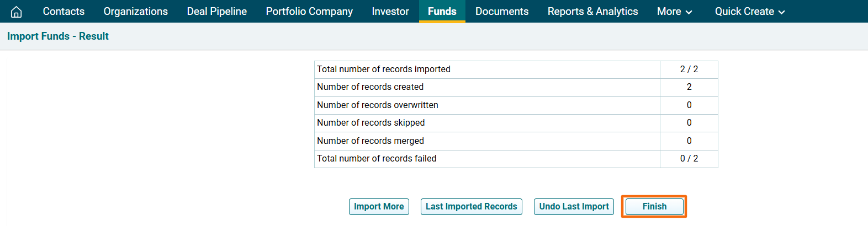Click Finish to complete the import
The width and height of the screenshot is (868, 226).
coord(654,207)
